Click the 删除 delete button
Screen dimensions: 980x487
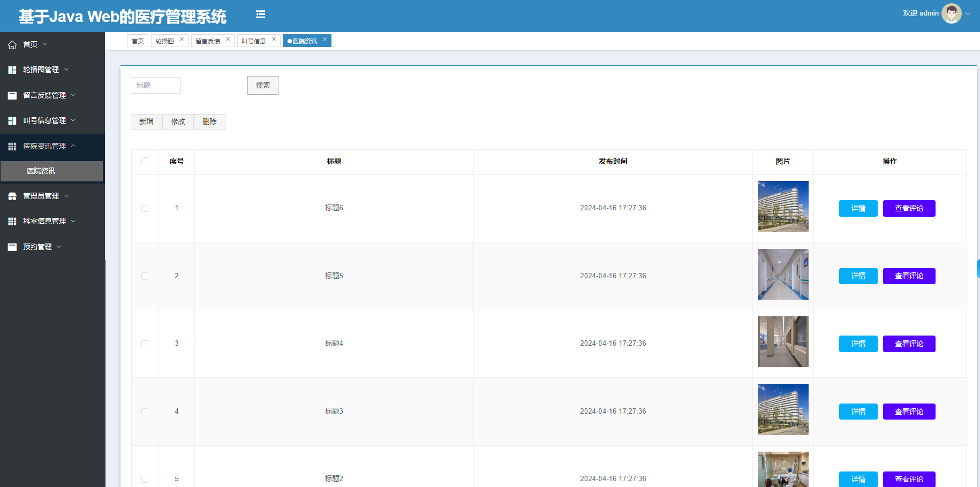(x=209, y=122)
